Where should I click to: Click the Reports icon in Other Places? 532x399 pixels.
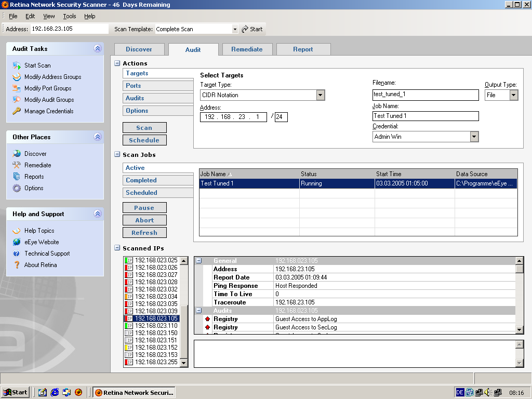pyautogui.click(x=17, y=177)
